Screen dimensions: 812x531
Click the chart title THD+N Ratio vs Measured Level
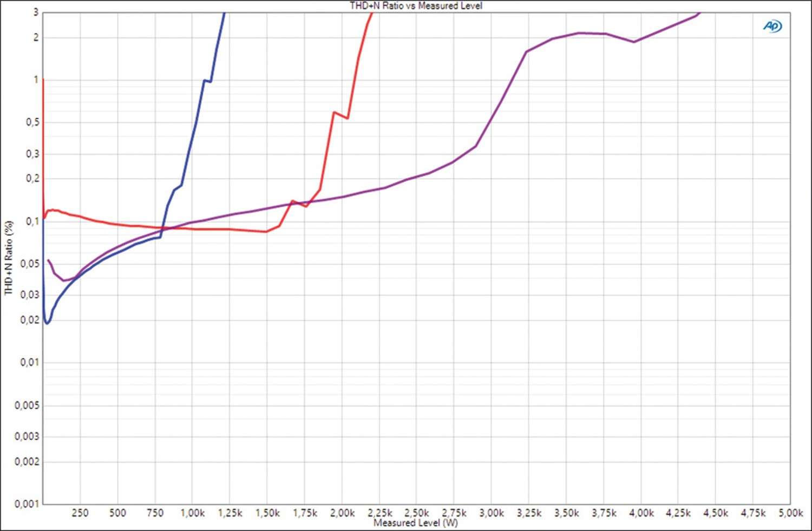pos(416,5)
